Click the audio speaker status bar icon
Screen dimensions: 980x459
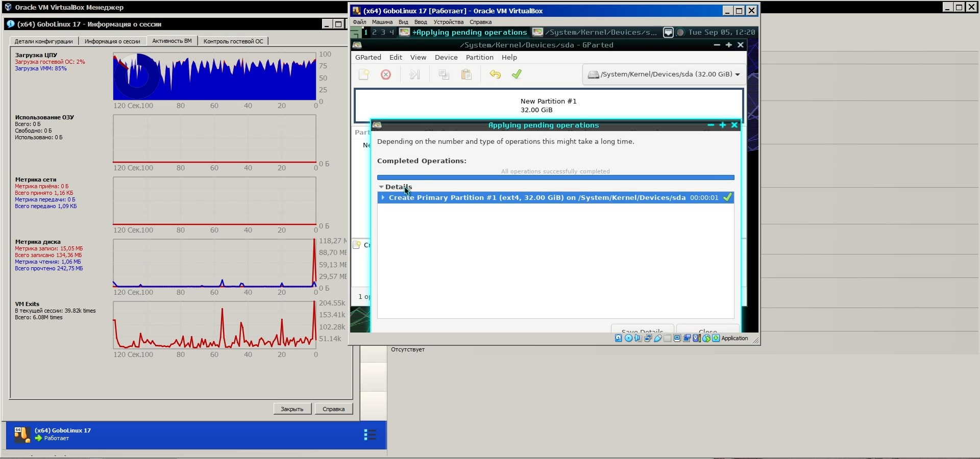(638, 338)
